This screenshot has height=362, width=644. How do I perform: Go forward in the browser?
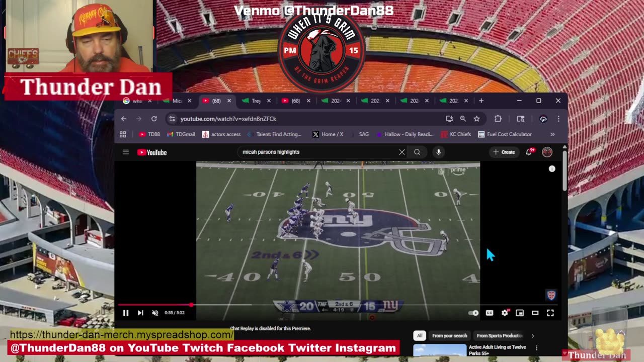pos(139,119)
